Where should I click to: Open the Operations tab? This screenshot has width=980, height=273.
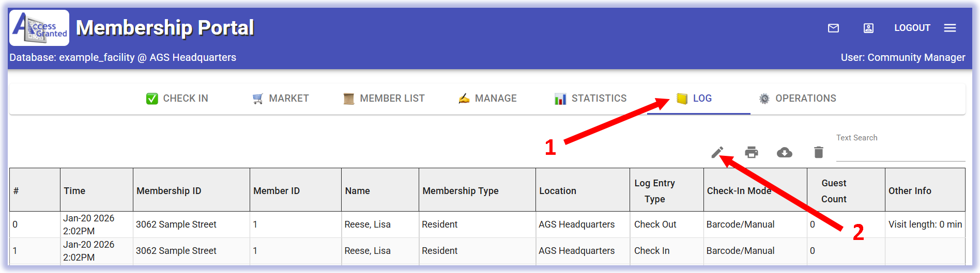click(x=798, y=99)
